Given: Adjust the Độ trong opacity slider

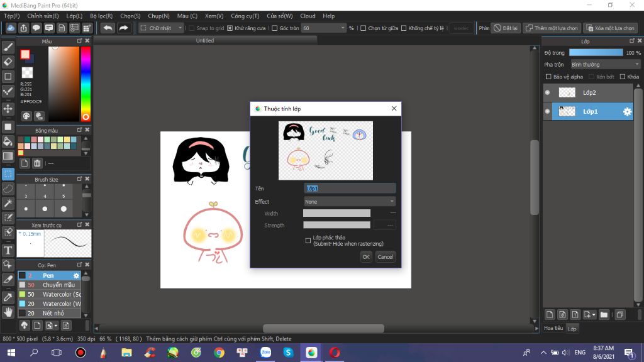Looking at the screenshot, I should point(596,53).
